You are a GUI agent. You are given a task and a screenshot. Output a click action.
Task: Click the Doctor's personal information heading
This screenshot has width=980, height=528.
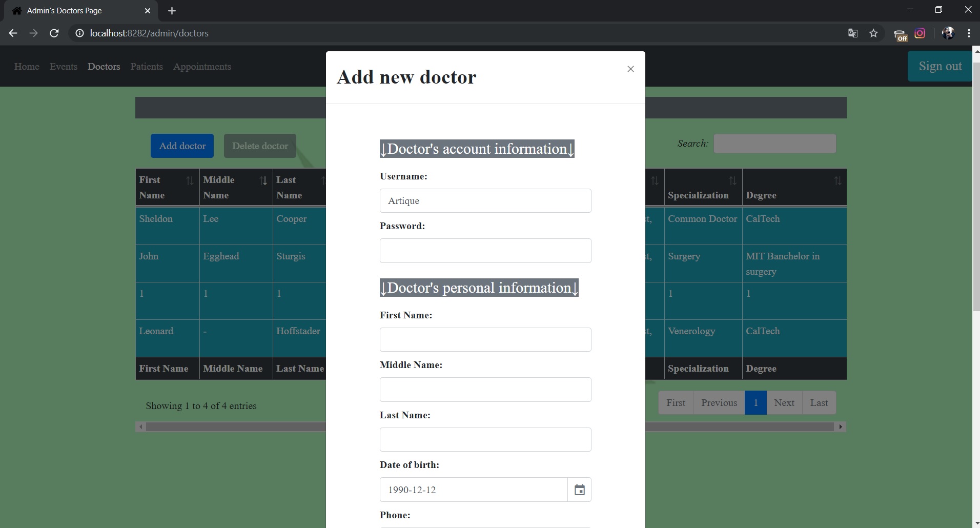pyautogui.click(x=479, y=288)
